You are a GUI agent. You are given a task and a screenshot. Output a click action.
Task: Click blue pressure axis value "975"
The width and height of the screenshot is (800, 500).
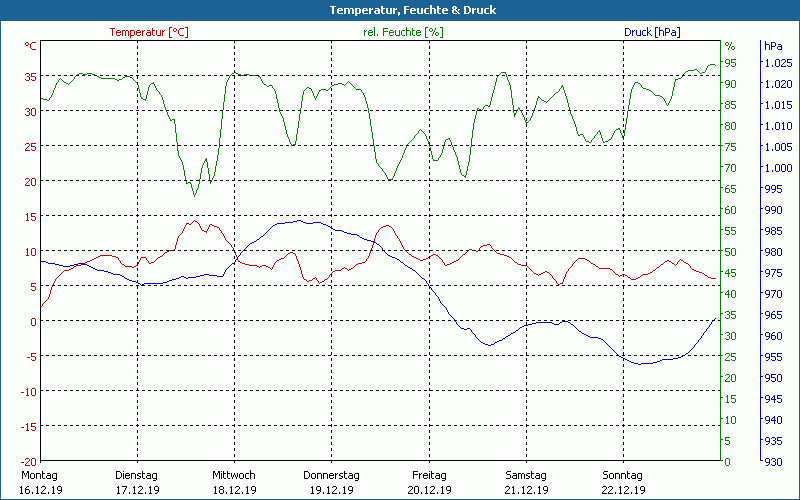pos(773,273)
